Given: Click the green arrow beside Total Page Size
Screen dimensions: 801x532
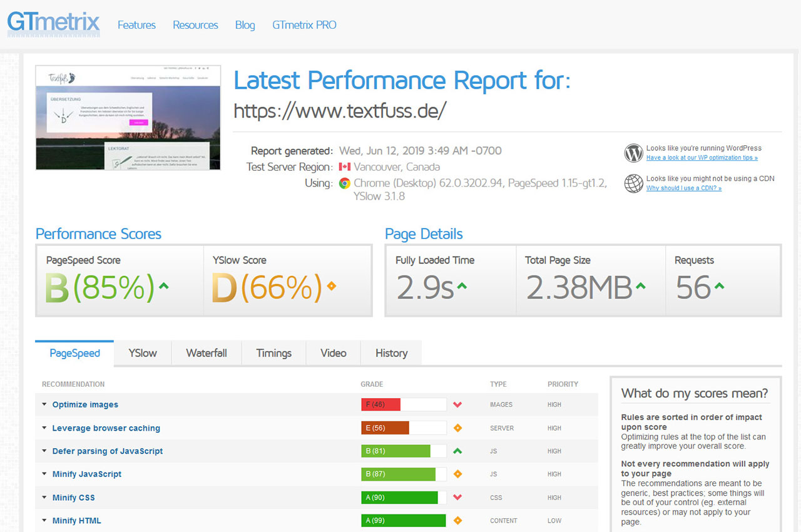Looking at the screenshot, I should tap(641, 286).
